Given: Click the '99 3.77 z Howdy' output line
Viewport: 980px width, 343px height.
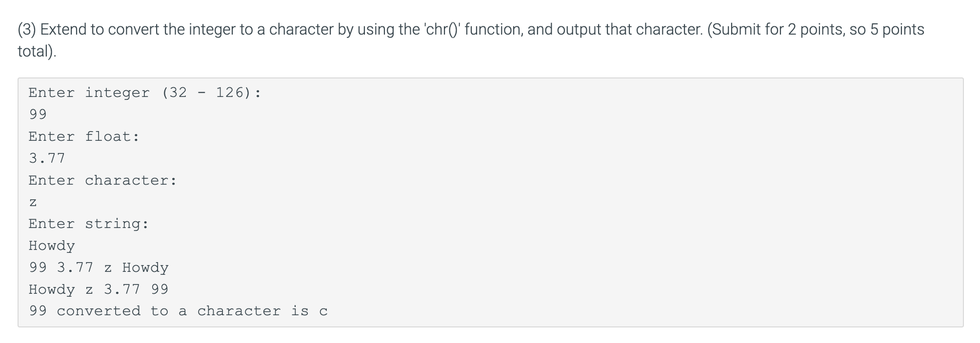Looking at the screenshot, I should pos(99,267).
